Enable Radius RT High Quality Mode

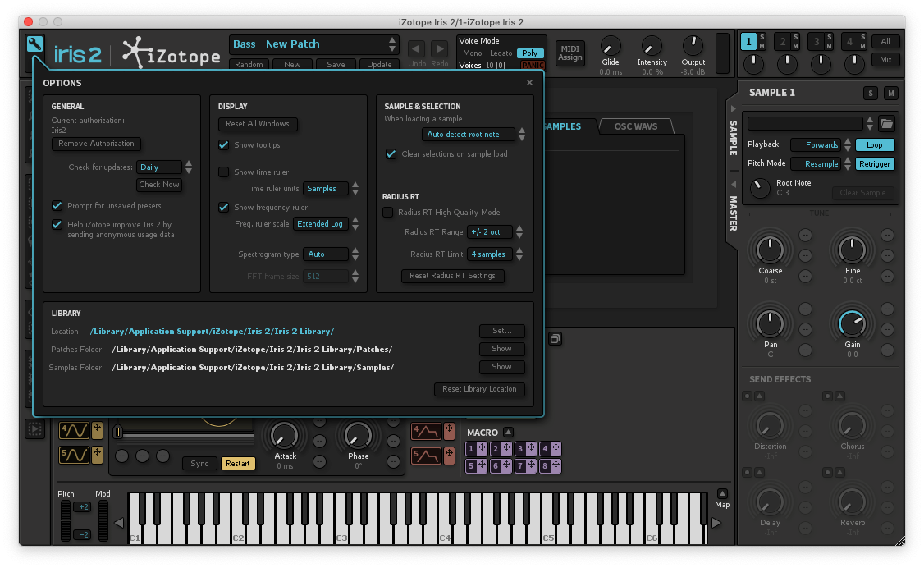pyautogui.click(x=388, y=212)
